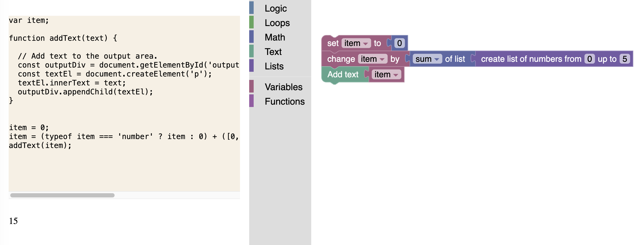Expand item dropdown in Add text block
This screenshot has width=644, height=245.
[386, 74]
